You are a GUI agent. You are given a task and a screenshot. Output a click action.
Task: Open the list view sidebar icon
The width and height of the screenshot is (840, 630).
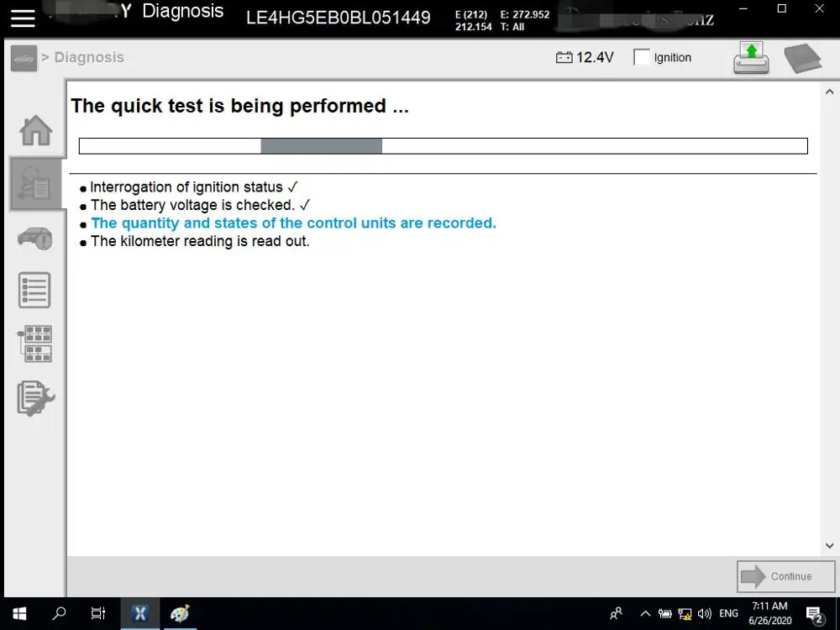tap(34, 291)
